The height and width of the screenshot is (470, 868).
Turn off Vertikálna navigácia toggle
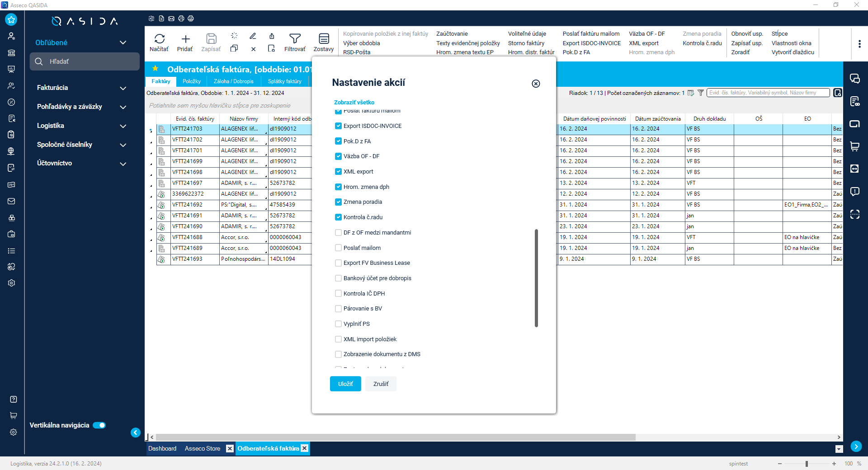(99, 425)
